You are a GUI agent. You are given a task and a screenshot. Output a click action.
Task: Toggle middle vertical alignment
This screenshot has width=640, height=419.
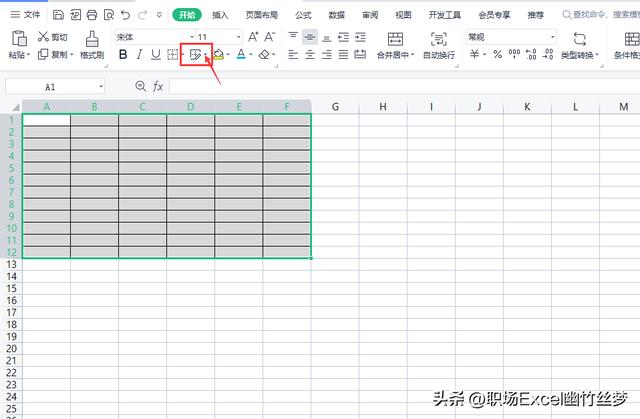point(310,38)
